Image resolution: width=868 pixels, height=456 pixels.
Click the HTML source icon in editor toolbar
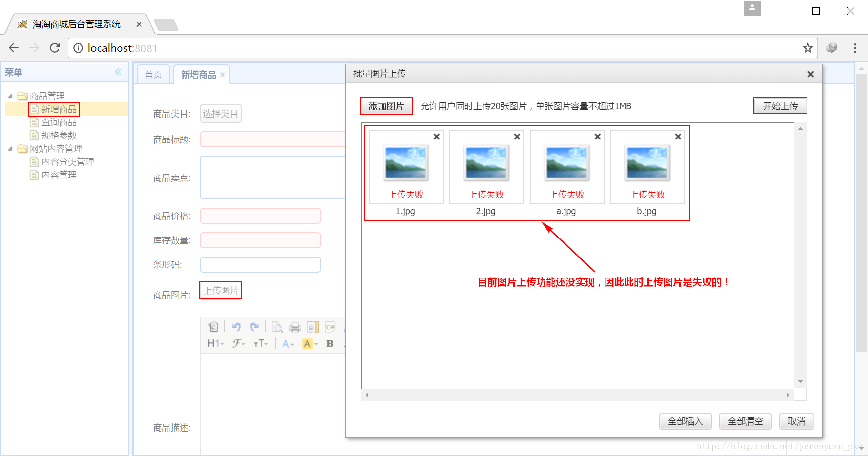[x=213, y=327]
